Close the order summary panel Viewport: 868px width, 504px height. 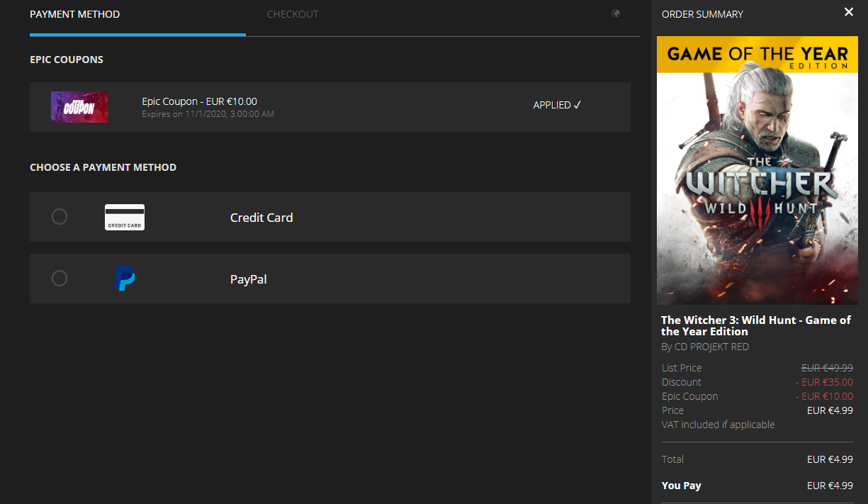[x=849, y=12]
